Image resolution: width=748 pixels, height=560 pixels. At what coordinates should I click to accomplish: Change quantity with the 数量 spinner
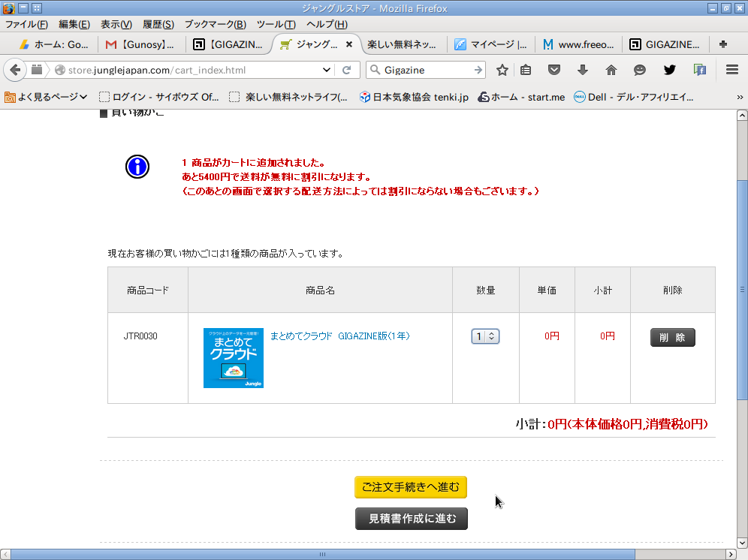tap(485, 336)
